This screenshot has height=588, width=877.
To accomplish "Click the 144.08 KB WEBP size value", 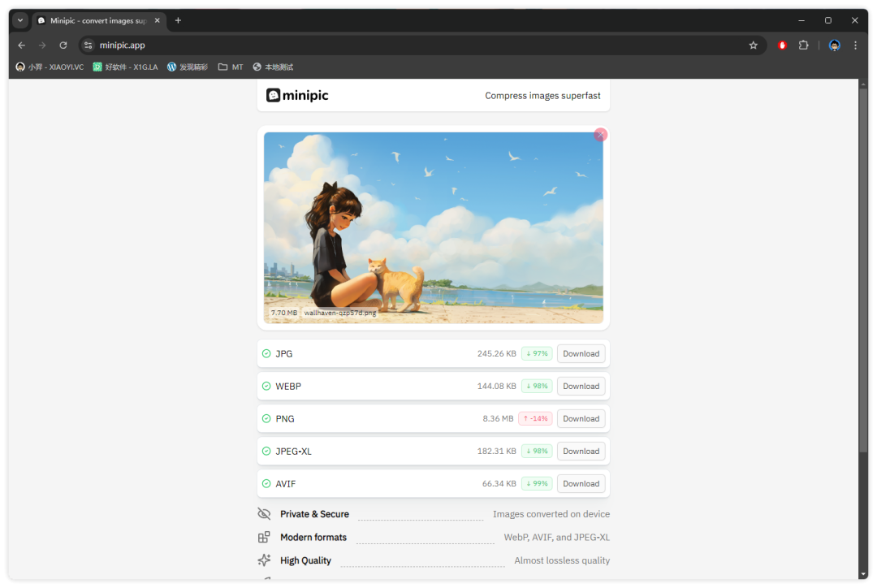I will pyautogui.click(x=497, y=386).
